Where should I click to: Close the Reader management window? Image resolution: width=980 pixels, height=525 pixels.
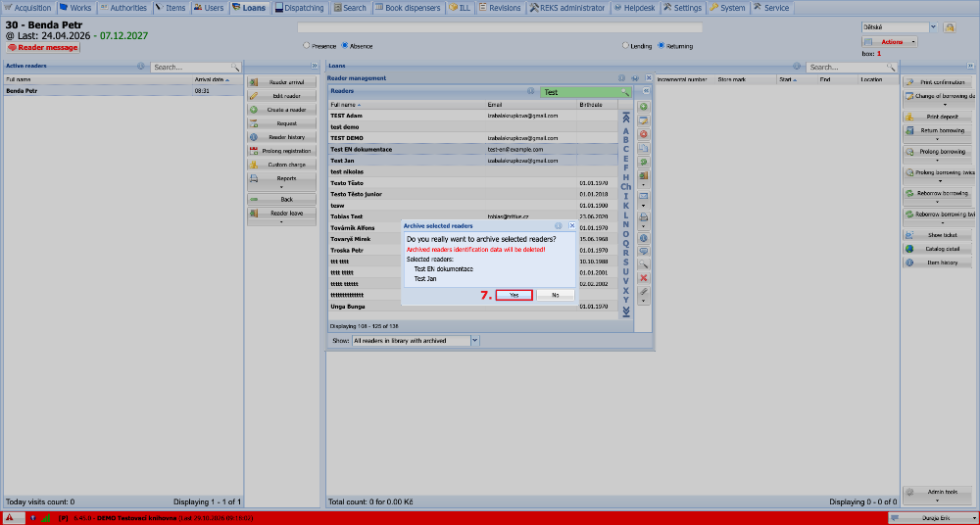click(x=648, y=78)
